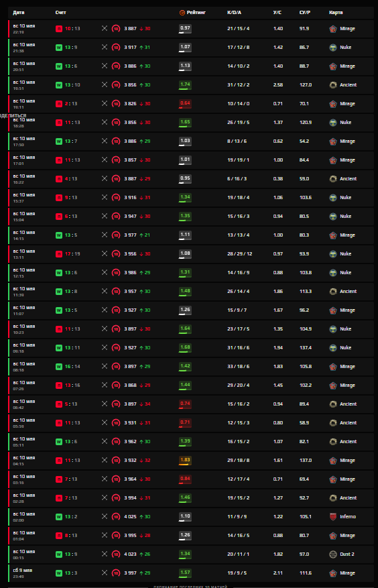This screenshot has height=588, width=378.
Task: Click the Elo value 3 947
Action: click(x=131, y=217)
